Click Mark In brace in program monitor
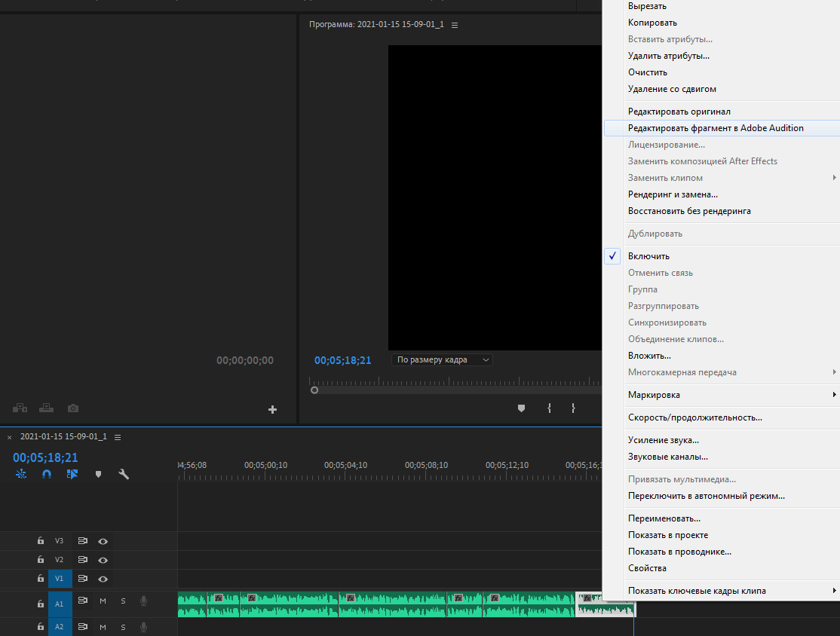The image size is (840, 636). [x=549, y=408]
